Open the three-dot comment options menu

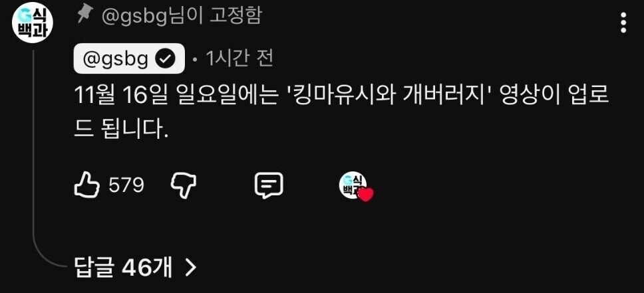tap(623, 23)
